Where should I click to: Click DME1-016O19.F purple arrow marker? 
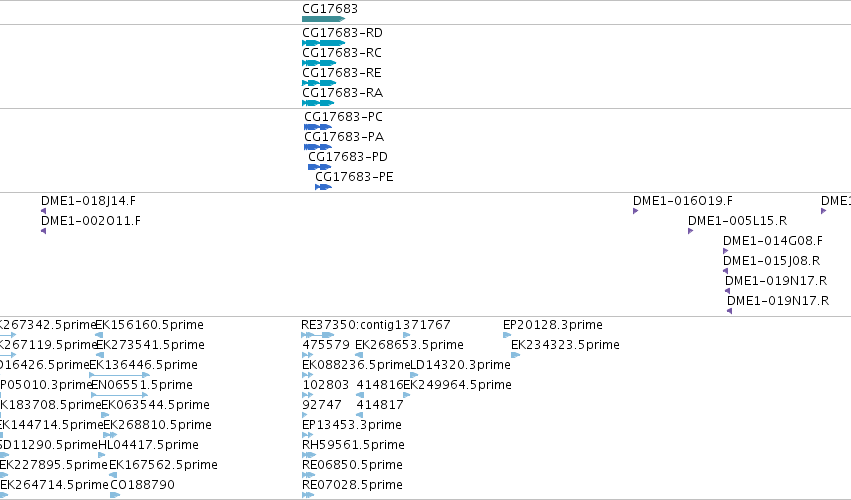(636, 211)
